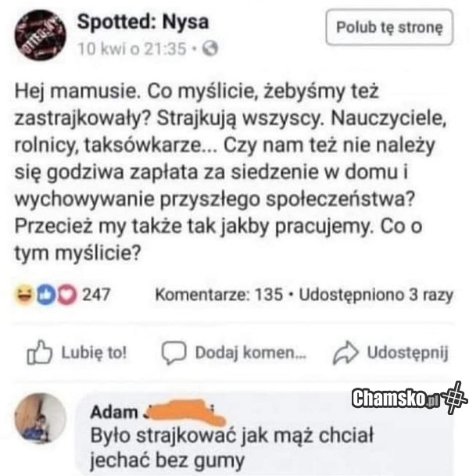Click the speech bubble comment icon
This screenshot has width=469, height=476.
pos(173,354)
